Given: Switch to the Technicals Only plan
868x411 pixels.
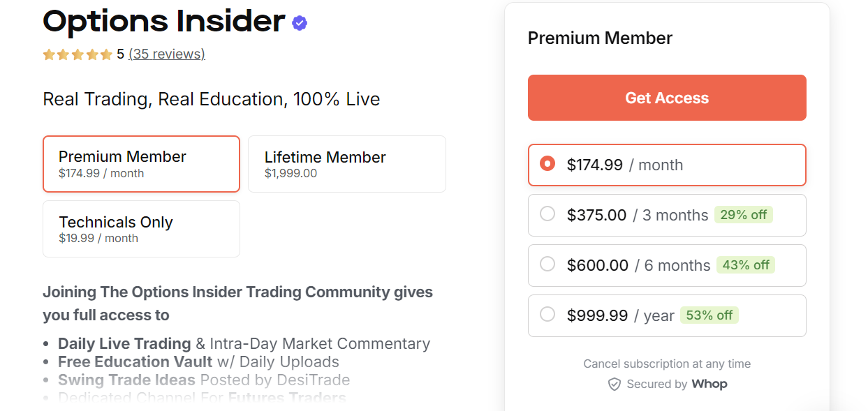Looking at the screenshot, I should [141, 228].
